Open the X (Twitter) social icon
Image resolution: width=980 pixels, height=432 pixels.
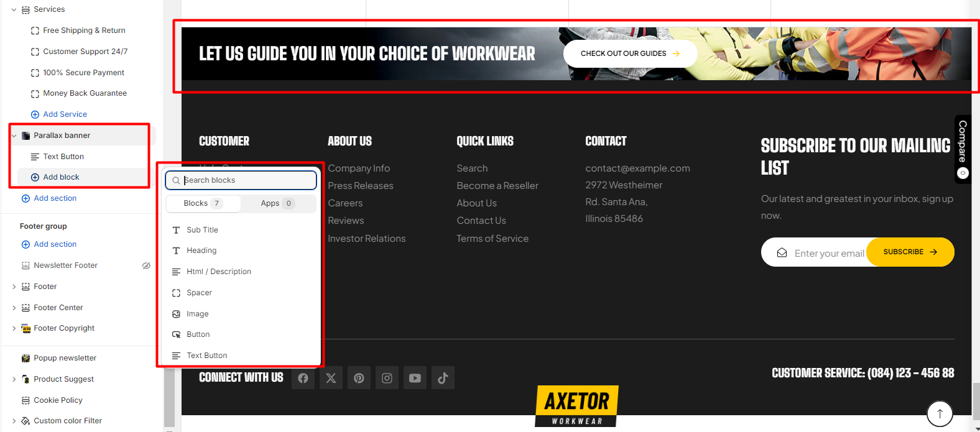click(x=331, y=378)
